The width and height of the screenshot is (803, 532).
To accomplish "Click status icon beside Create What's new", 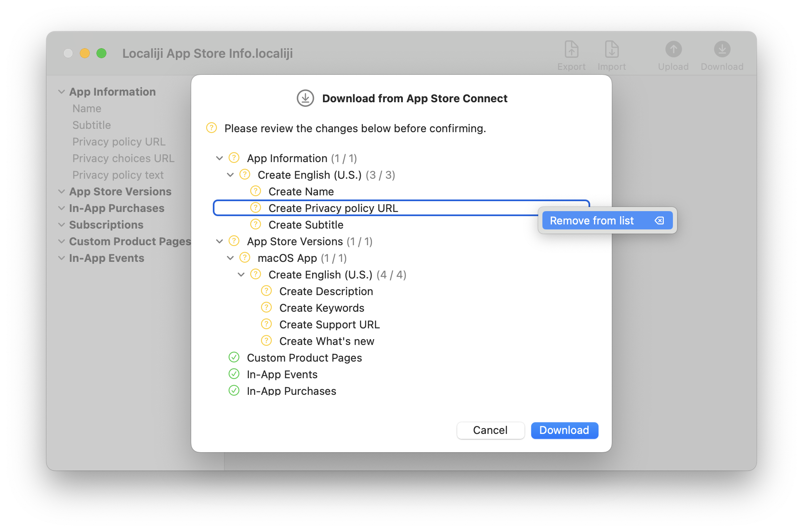I will [266, 341].
